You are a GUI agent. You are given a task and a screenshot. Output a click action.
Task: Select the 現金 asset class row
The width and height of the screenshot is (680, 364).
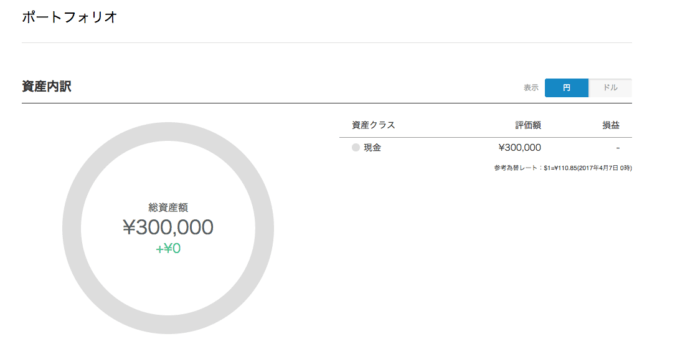(x=485, y=148)
